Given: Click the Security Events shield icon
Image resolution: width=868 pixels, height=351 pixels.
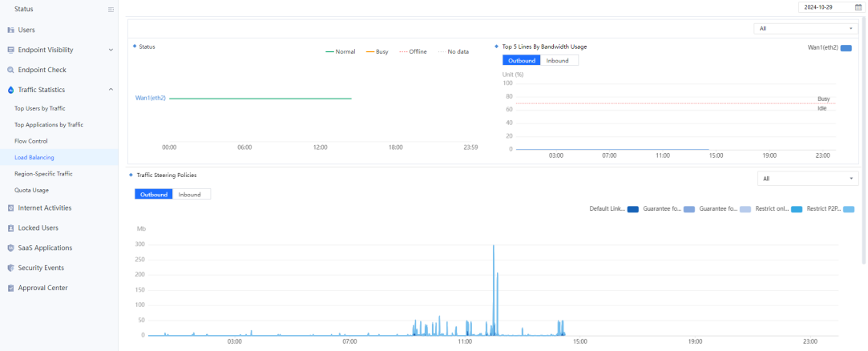Looking at the screenshot, I should (10, 268).
